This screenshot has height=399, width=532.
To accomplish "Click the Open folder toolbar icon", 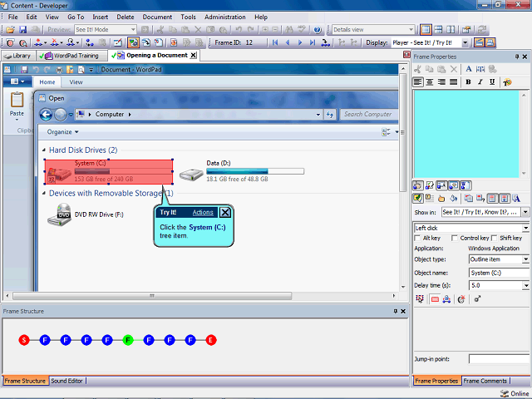I will (10, 30).
